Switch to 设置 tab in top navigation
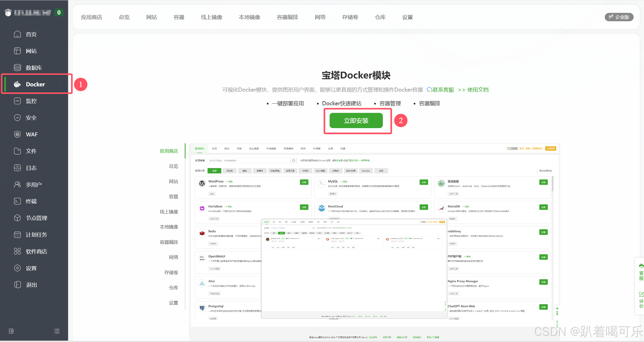 [x=407, y=17]
